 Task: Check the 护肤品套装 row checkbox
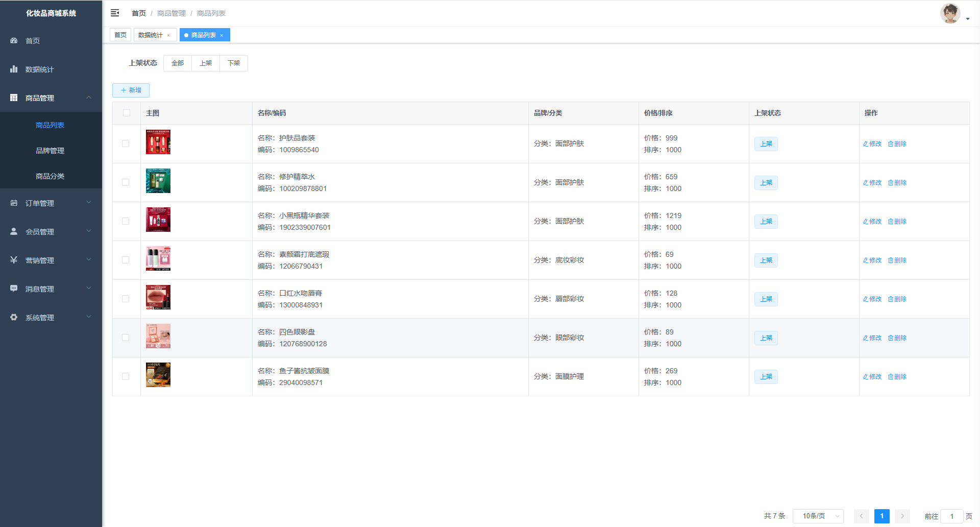point(126,143)
